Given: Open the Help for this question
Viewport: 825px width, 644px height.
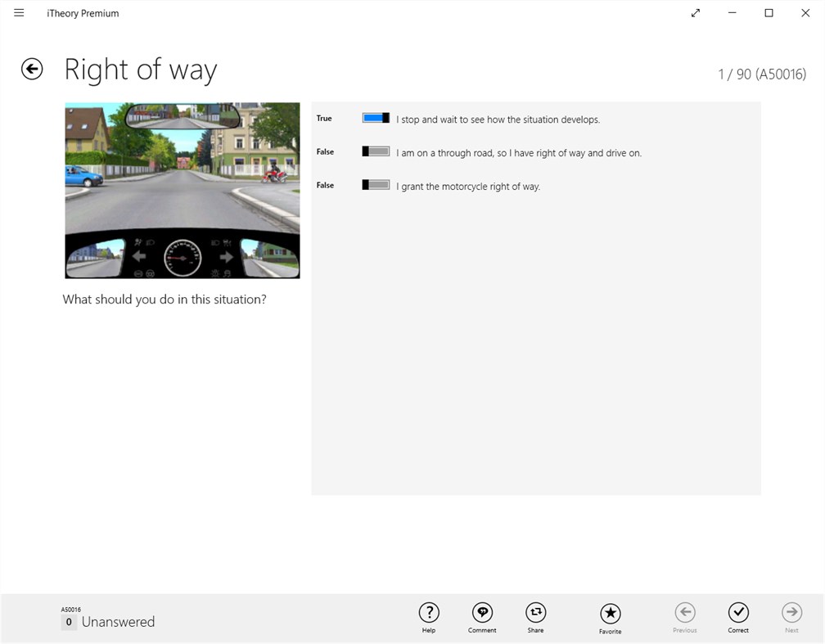Looking at the screenshot, I should pos(429,612).
